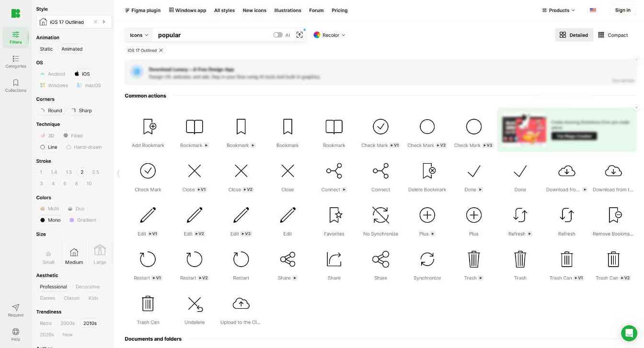
Task: Click the Sign in button
Action: pos(622,10)
